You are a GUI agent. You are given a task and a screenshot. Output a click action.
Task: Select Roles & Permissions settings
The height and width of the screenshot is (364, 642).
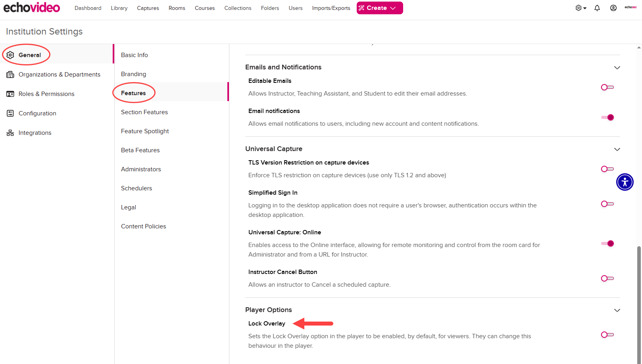click(57, 94)
